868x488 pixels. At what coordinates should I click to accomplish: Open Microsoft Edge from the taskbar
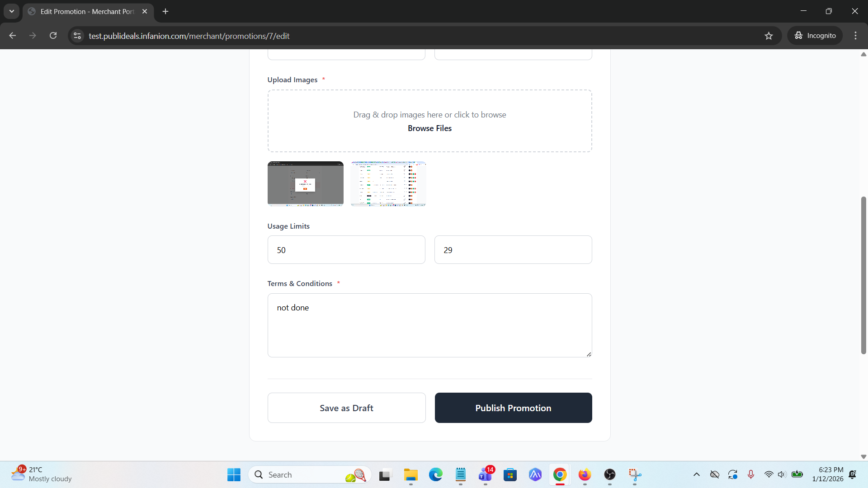tap(435, 474)
